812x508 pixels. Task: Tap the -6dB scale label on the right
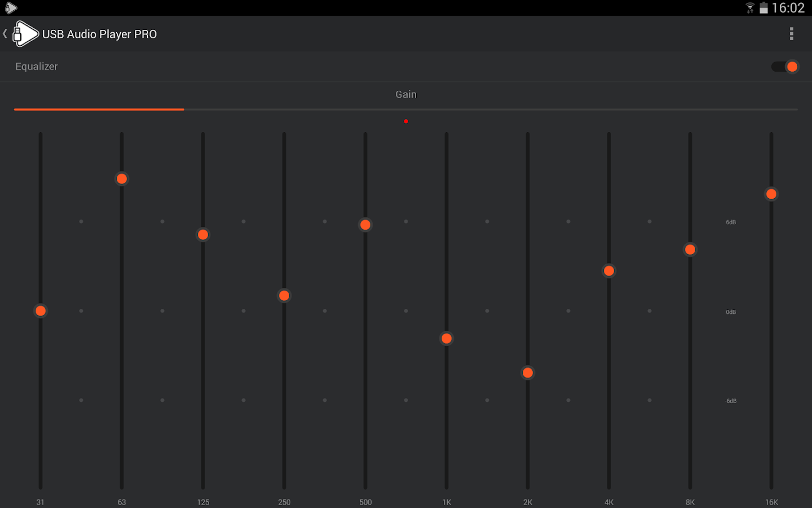pos(731,400)
